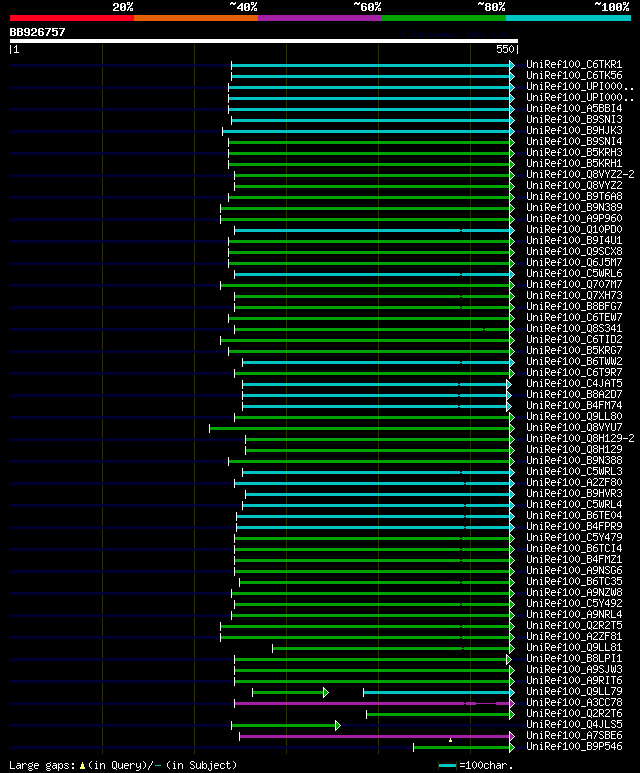The height and width of the screenshot is (773, 640).
Task: Click the yellow gap marker on A7SBE6 row
Action: [x=450, y=740]
